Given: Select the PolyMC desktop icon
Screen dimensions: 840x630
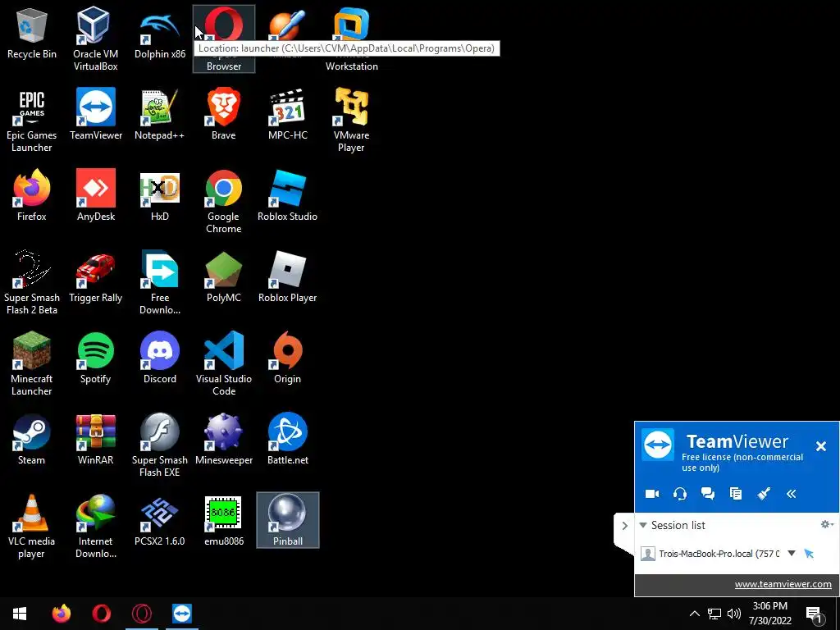Looking at the screenshot, I should (224, 277).
